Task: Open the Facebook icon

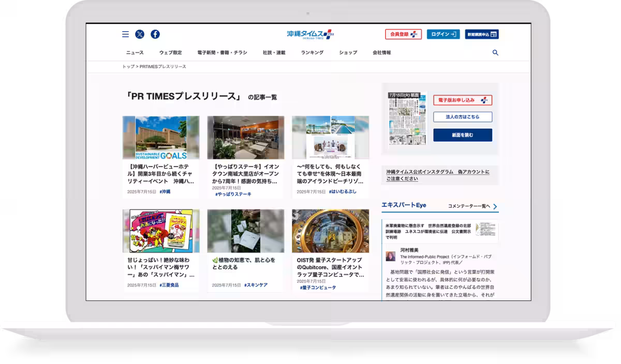Action: click(155, 34)
